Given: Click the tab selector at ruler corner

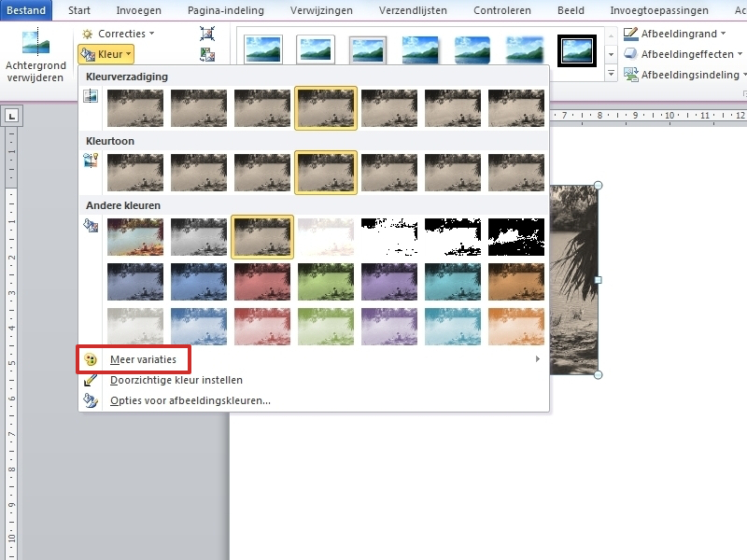Looking at the screenshot, I should (x=11, y=116).
